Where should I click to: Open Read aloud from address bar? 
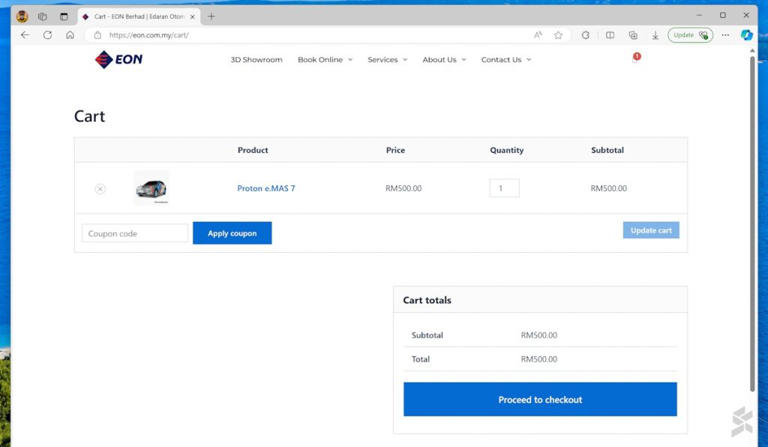pos(538,35)
